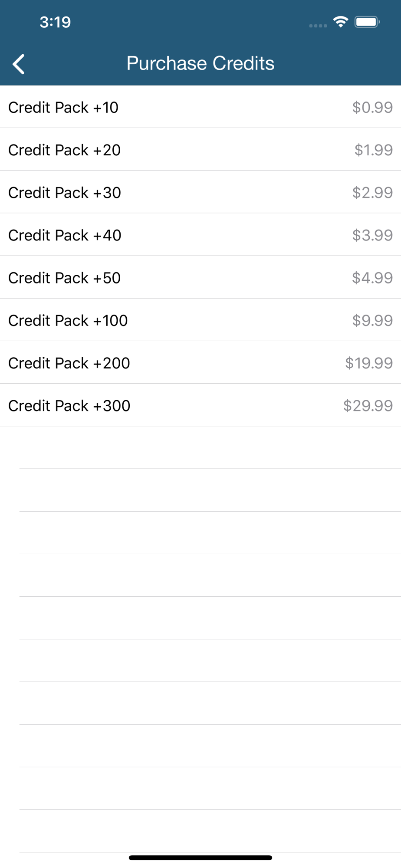Tap the 3:19 clock in status bar
401x868 pixels.
(55, 22)
